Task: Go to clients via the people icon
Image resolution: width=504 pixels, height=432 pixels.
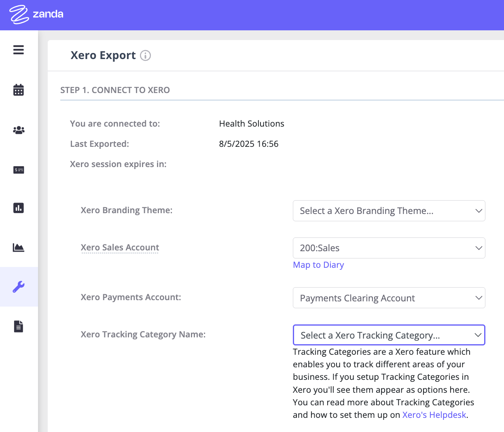Action: pos(19,130)
